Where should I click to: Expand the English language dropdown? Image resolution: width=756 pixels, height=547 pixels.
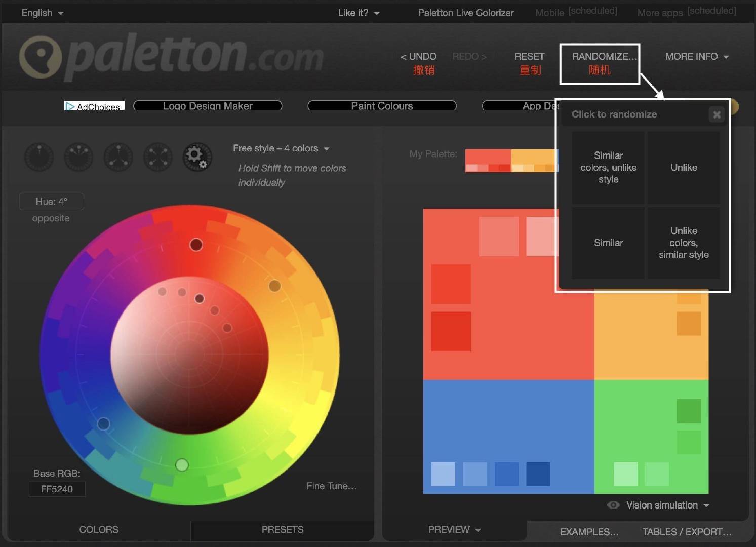point(43,13)
